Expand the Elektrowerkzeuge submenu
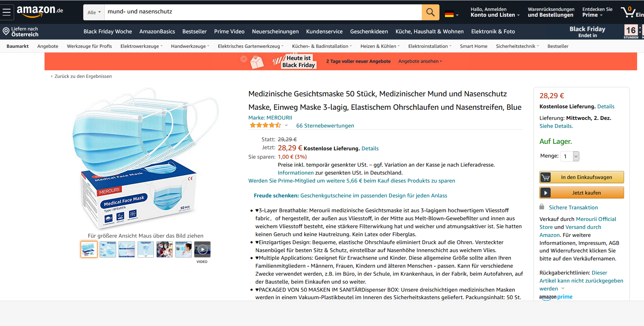The height and width of the screenshot is (326, 644). pos(142,46)
